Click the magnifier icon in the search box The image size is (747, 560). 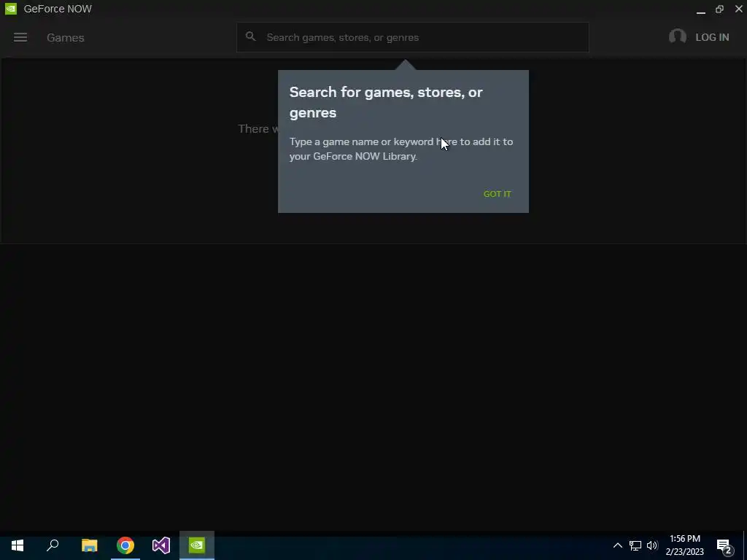tap(251, 36)
